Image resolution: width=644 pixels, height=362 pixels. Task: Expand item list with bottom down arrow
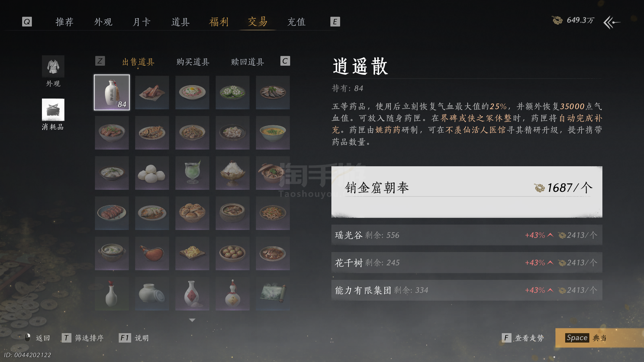(x=192, y=320)
